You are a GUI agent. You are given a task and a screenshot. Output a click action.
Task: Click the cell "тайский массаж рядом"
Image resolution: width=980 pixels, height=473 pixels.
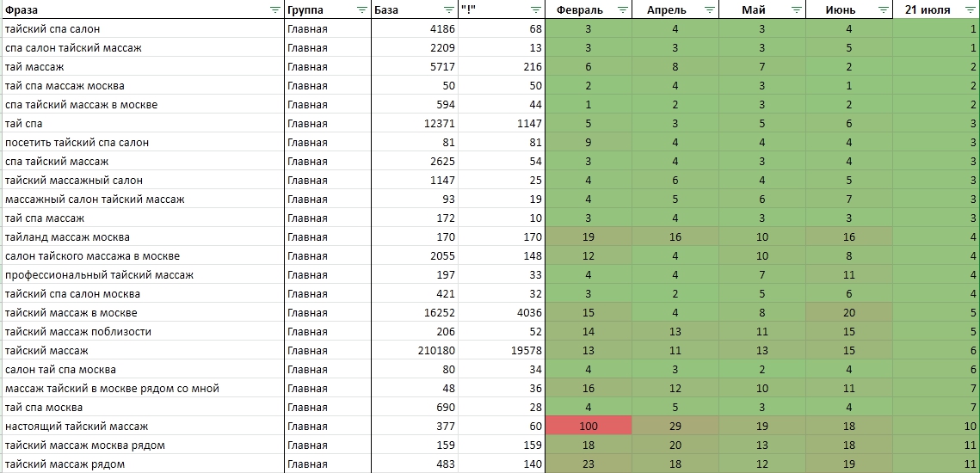65,464
